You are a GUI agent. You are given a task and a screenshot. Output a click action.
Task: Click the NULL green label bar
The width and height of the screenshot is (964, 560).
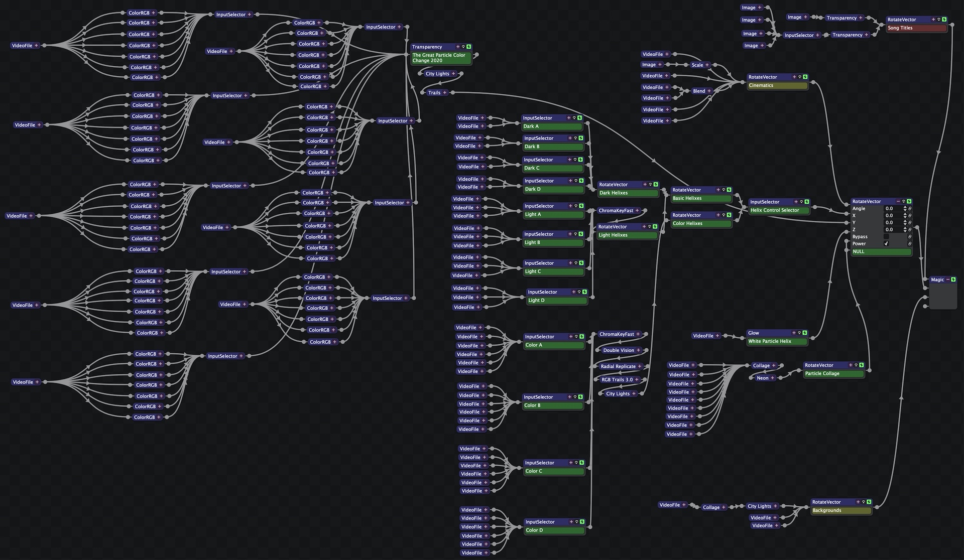[x=881, y=251]
